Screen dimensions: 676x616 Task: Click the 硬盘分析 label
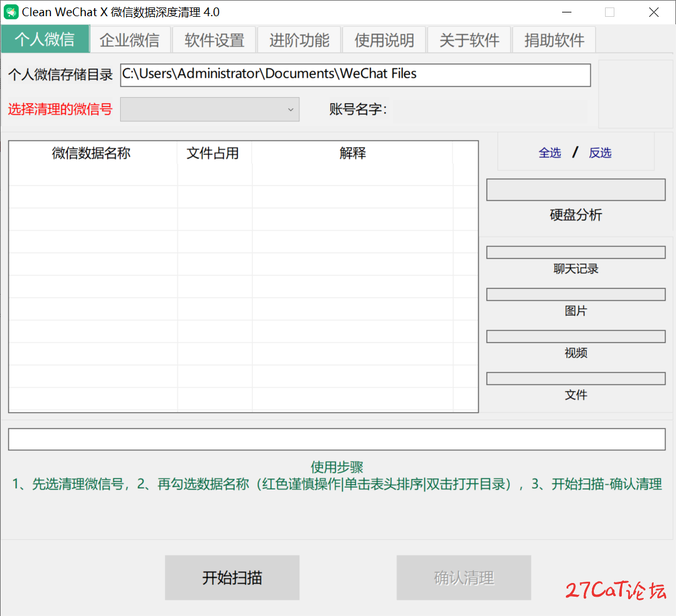(576, 215)
